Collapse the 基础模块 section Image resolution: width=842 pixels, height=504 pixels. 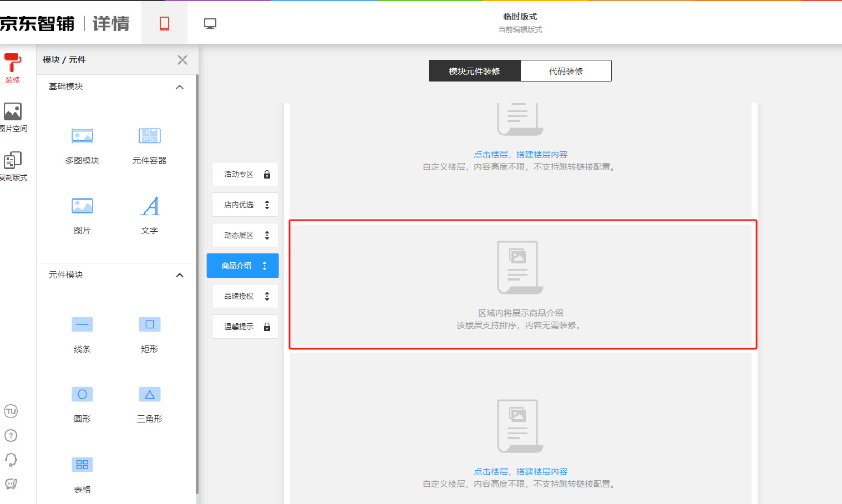click(x=180, y=87)
